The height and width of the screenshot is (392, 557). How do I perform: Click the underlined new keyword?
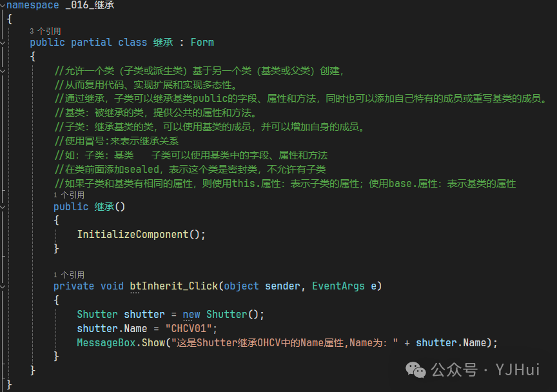point(191,315)
